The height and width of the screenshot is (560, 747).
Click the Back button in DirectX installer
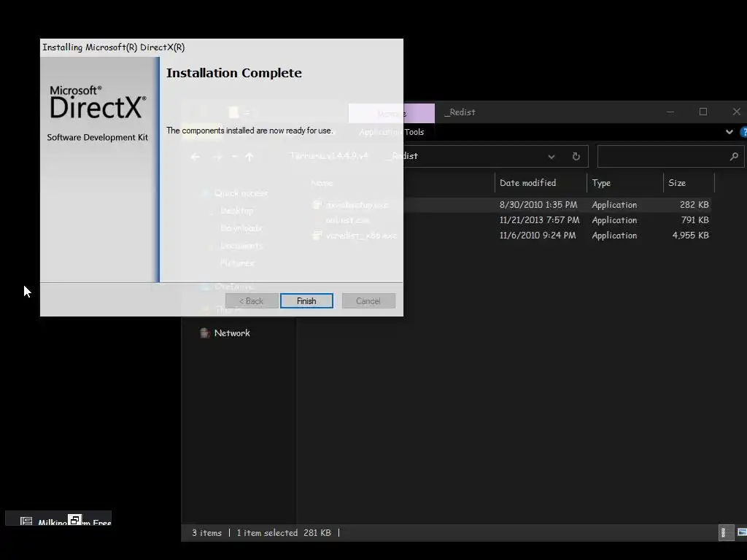[252, 301]
